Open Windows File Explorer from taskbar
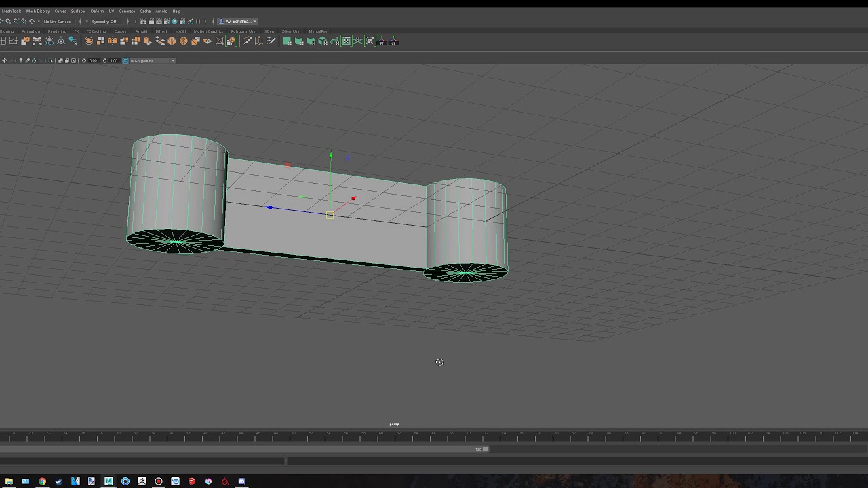The height and width of the screenshot is (488, 868). [x=9, y=481]
